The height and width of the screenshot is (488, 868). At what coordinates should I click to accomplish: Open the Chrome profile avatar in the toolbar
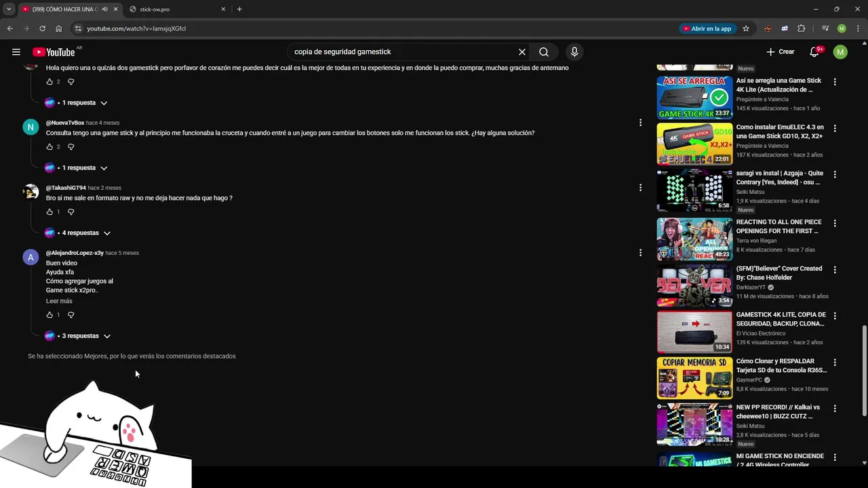click(842, 28)
